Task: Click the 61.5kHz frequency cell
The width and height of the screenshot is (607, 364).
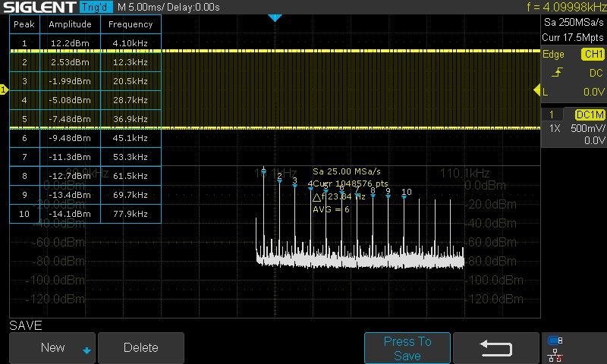Action: pyautogui.click(x=131, y=176)
